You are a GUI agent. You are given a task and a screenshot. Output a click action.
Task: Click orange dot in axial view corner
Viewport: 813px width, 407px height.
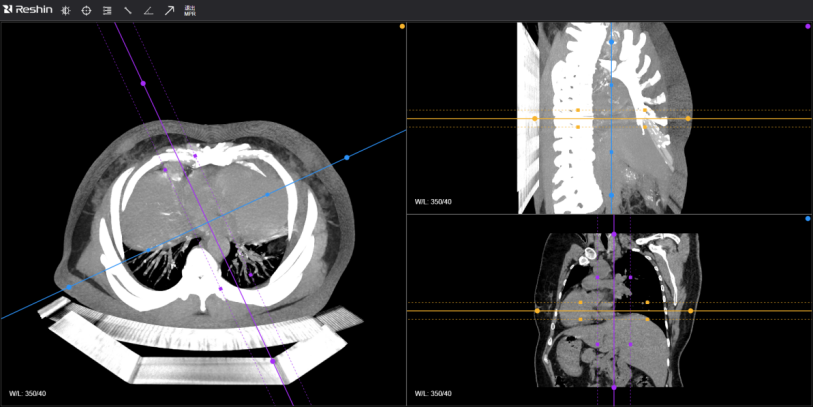[402, 26]
